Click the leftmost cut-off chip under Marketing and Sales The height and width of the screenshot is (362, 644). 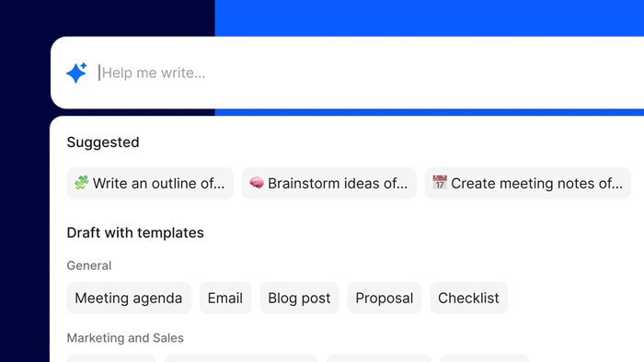pos(111,358)
